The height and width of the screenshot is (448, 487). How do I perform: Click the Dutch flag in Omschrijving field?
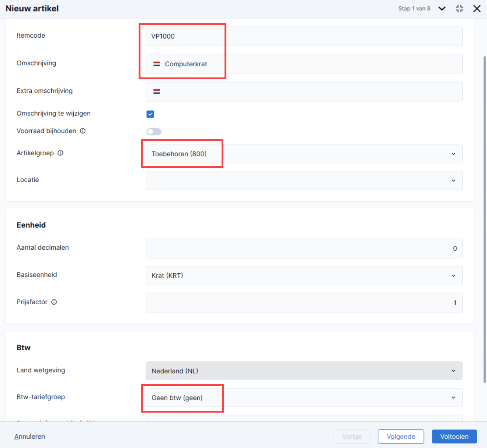click(157, 64)
